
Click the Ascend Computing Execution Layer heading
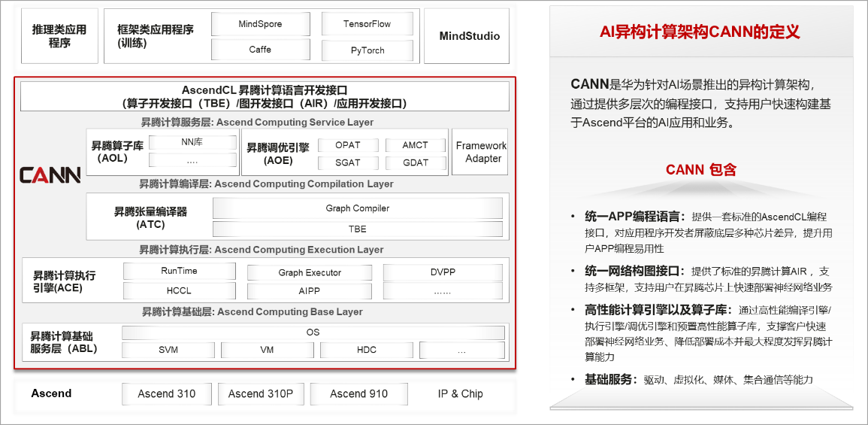coord(262,250)
